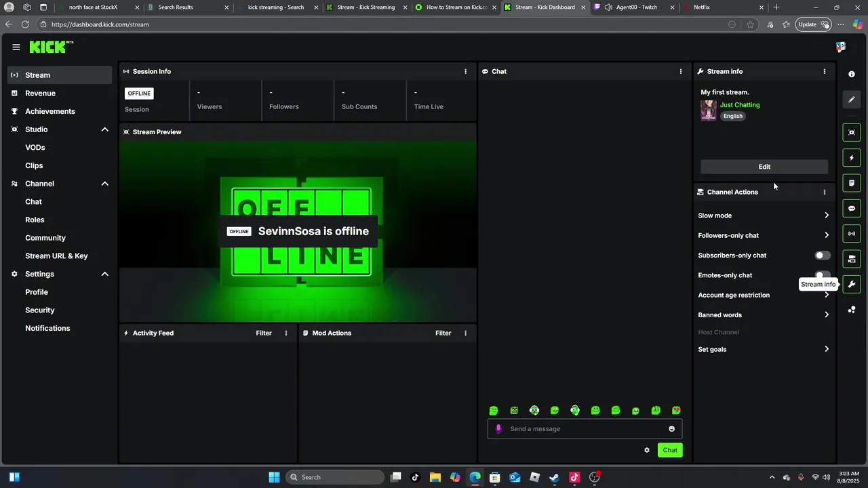Click the browser address bar URL

[100, 24]
